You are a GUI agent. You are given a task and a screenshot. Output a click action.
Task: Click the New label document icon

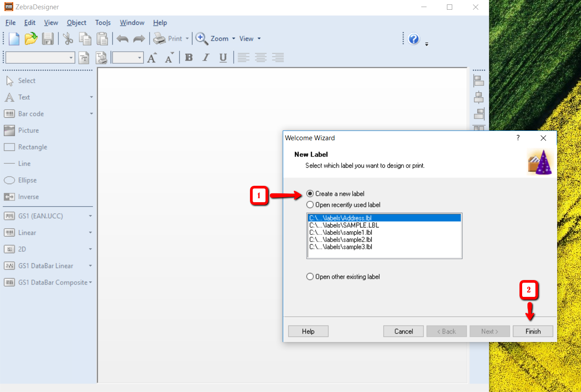14,39
